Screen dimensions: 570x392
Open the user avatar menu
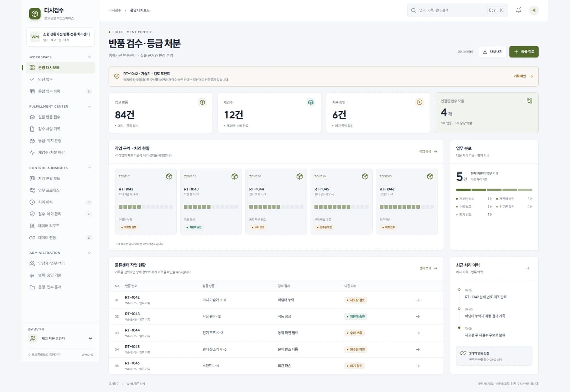coord(534,10)
